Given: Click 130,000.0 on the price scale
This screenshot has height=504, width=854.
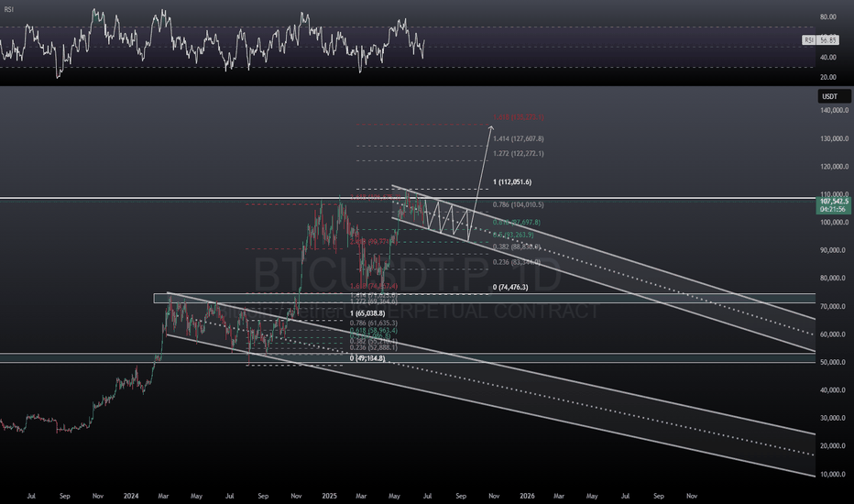Looking at the screenshot, I should click(835, 138).
